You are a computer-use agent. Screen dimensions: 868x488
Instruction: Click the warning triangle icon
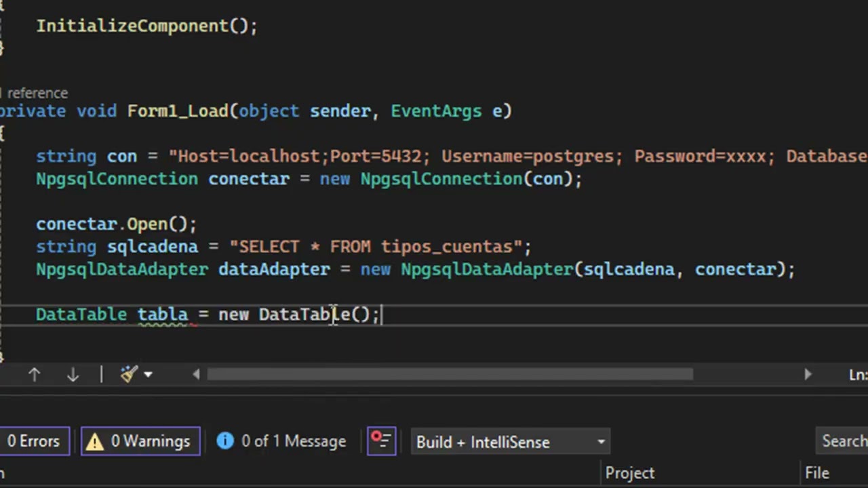pyautogui.click(x=95, y=441)
